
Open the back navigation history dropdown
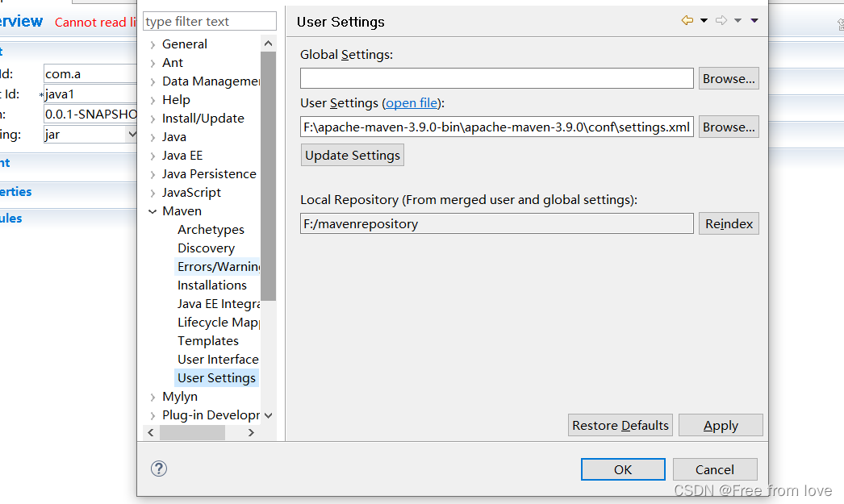pyautogui.click(x=703, y=19)
